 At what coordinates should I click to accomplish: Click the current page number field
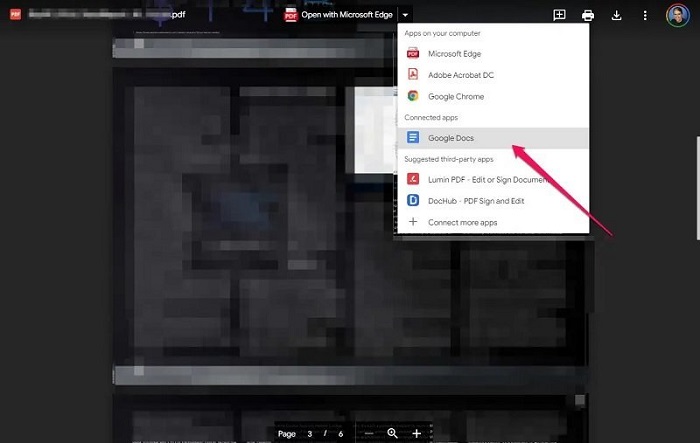(x=309, y=434)
